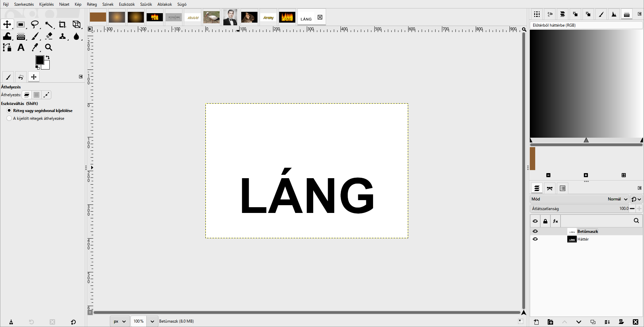Screen dimensions: 644x327
Task: Select the Eraser tool
Action: click(x=49, y=36)
